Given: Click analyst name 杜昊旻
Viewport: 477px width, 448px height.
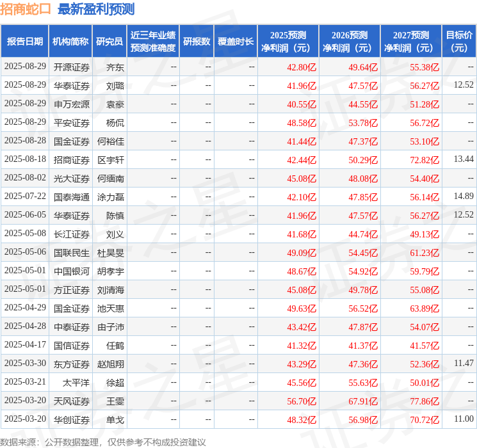Looking at the screenshot, I should tap(111, 253).
